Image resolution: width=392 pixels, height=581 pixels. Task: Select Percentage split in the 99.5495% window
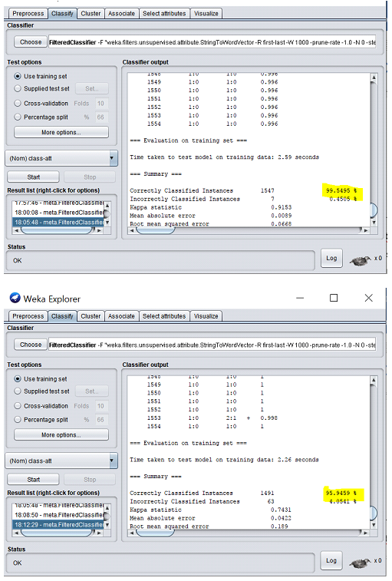(41, 117)
